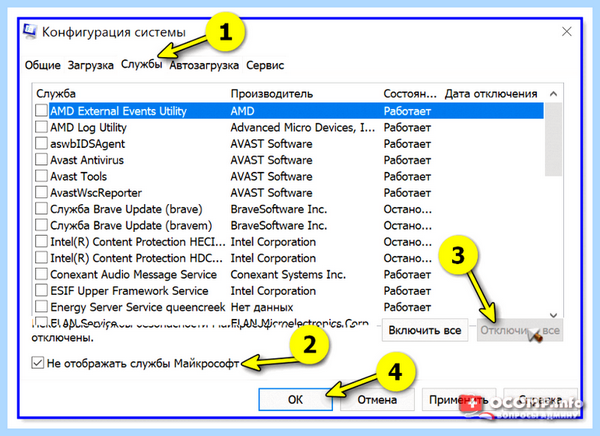Screen dimensions: 600x436
Task: Toggle the aswbIDSAgent service checkbox
Action: click(41, 144)
